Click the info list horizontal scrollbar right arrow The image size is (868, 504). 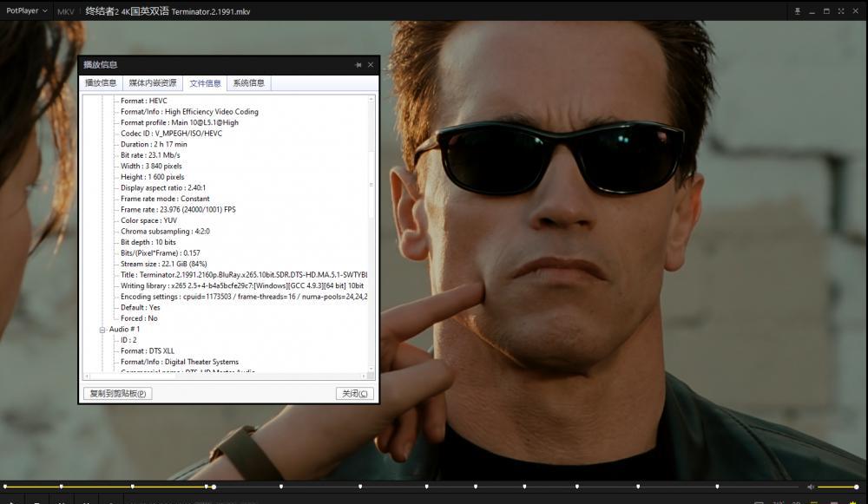(x=364, y=376)
